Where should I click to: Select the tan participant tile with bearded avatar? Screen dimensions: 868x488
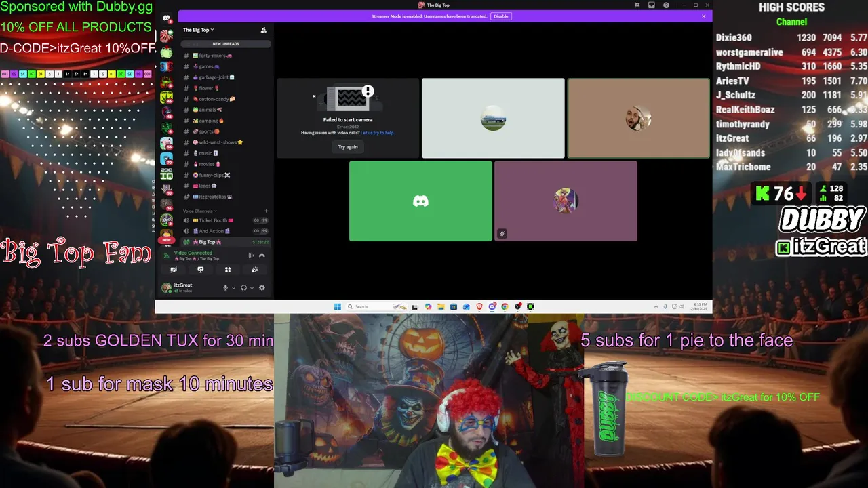pos(639,118)
